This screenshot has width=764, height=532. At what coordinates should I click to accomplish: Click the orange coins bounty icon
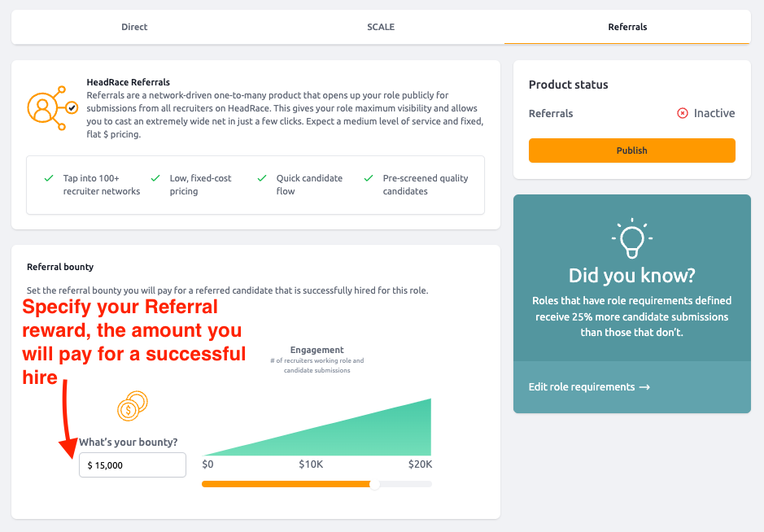coord(132,406)
